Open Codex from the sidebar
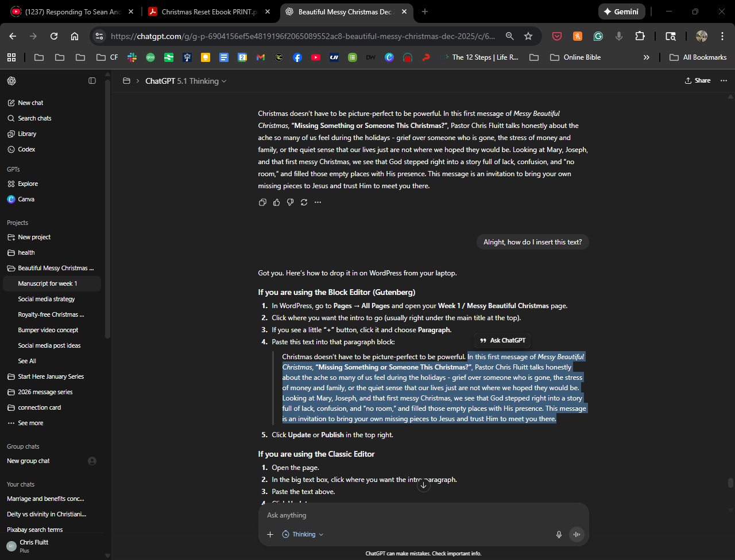The width and height of the screenshot is (735, 560). [x=26, y=149]
